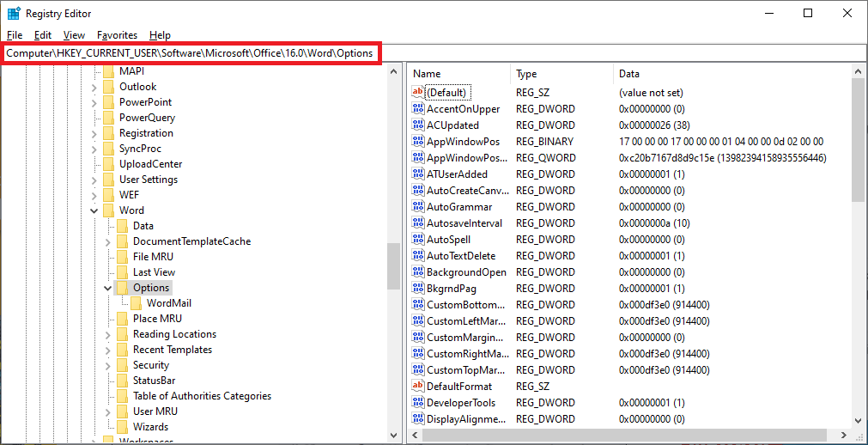This screenshot has height=445, width=868.
Task: Click the tree pane vertical scrollbar thumb
Action: point(393,266)
